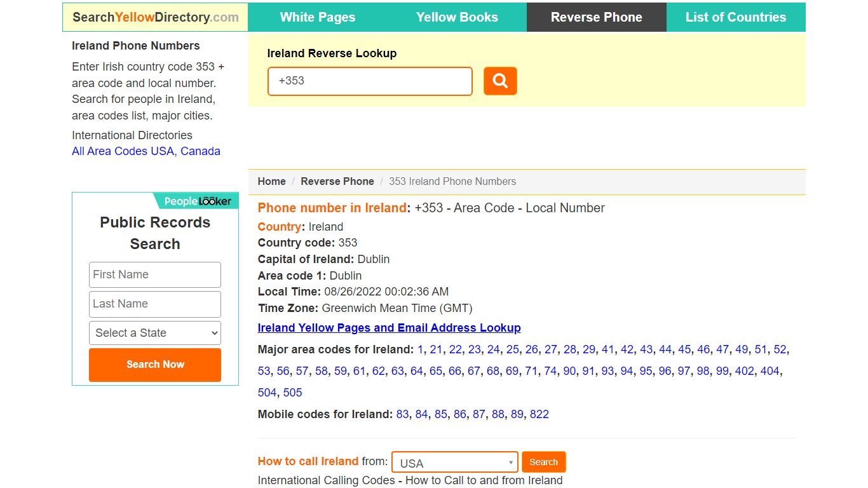The height and width of the screenshot is (488, 868).
Task: Open area code 65 link
Action: coord(435,371)
